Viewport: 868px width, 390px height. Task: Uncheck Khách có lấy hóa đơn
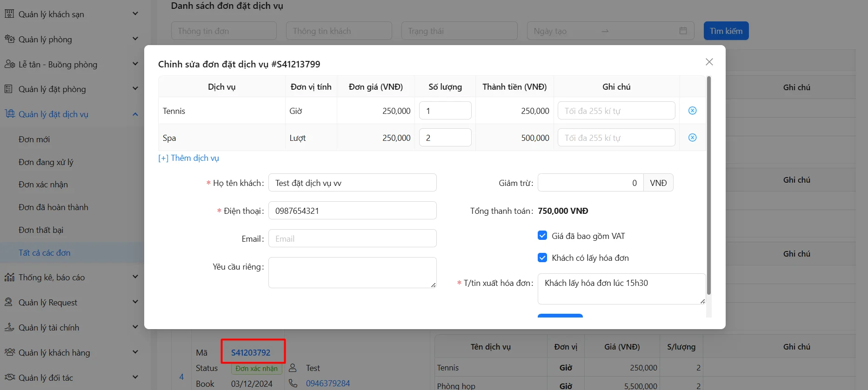coord(542,258)
